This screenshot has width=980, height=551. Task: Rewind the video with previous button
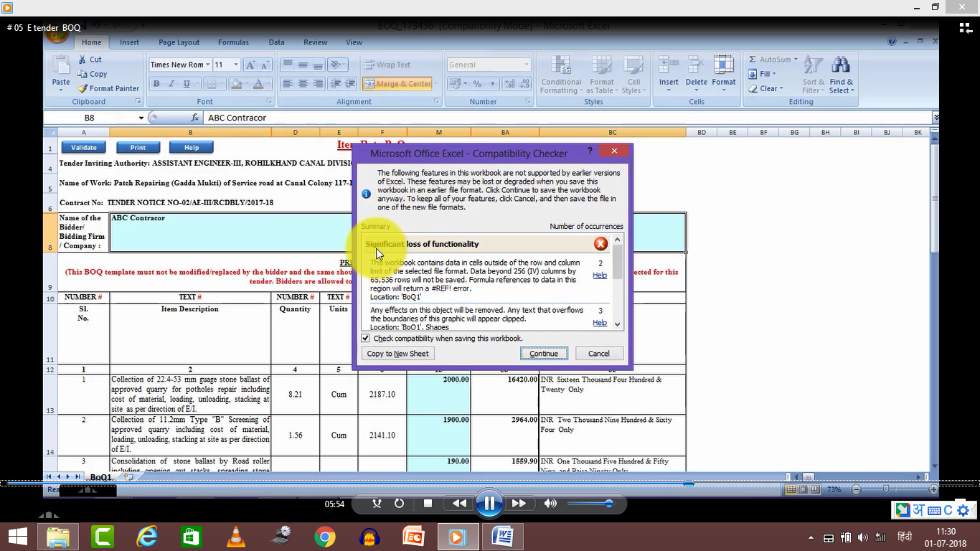tap(460, 504)
